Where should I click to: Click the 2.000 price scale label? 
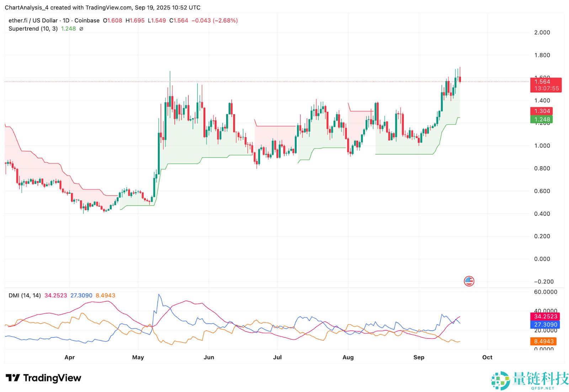[542, 32]
